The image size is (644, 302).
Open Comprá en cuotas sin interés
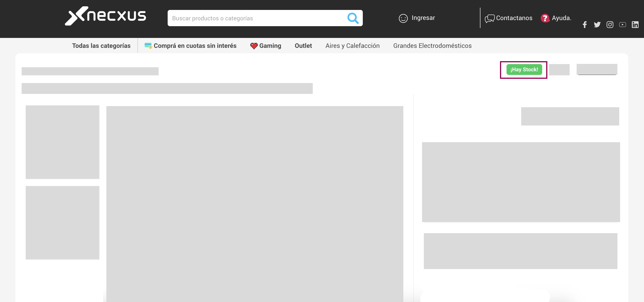[x=195, y=46]
